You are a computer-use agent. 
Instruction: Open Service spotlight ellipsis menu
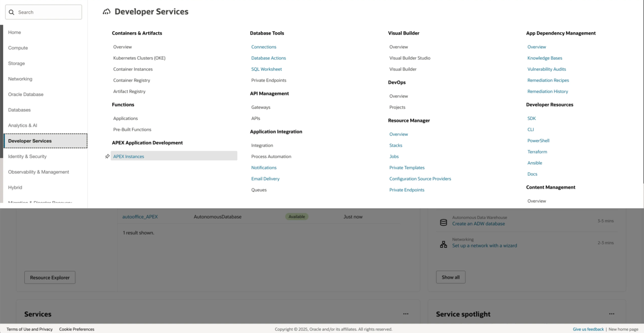[x=611, y=314]
